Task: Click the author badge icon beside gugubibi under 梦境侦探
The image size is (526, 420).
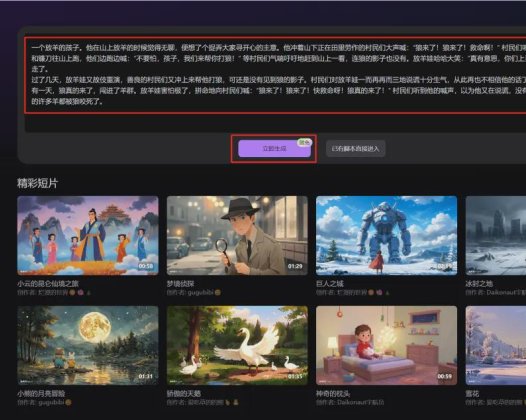Action: tap(218, 293)
